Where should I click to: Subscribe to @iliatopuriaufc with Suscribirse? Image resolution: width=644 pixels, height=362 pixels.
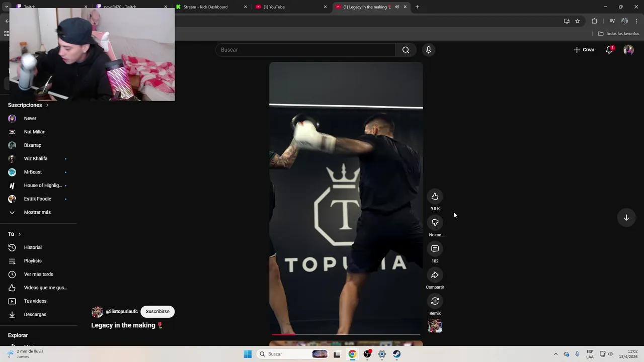(157, 312)
